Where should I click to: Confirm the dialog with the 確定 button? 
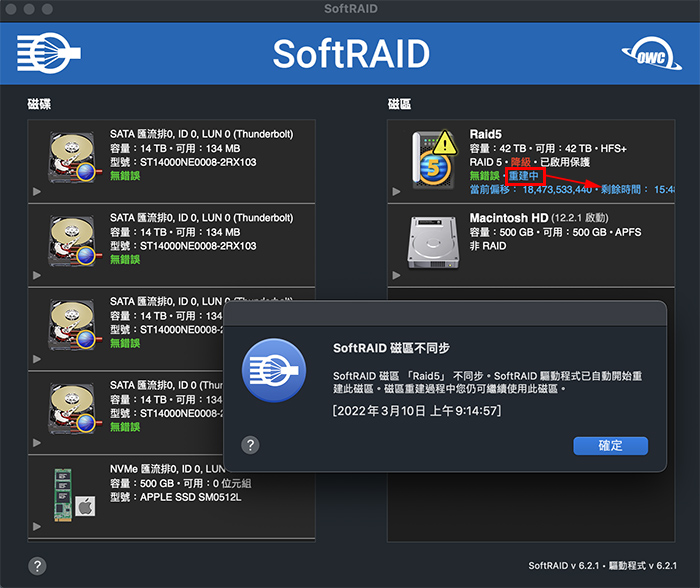[610, 446]
